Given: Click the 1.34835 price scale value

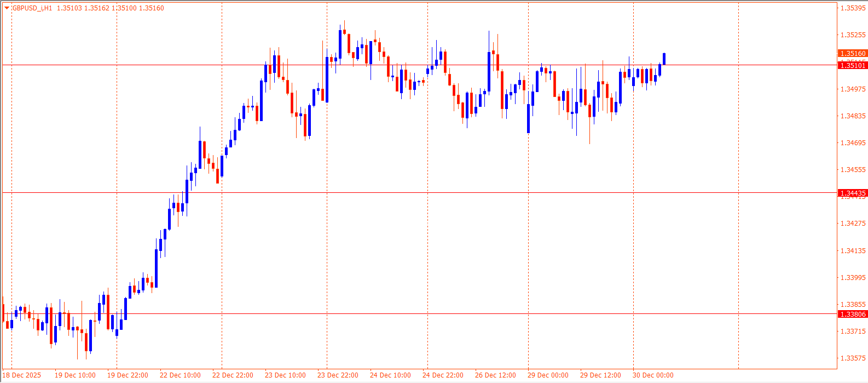Looking at the screenshot, I should coord(853,116).
